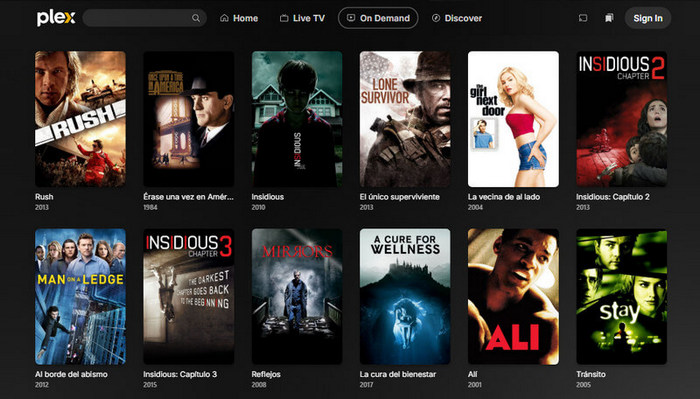Viewport: 700px width, 399px height.
Task: Click 'El único superviviente' title
Action: [x=400, y=197]
